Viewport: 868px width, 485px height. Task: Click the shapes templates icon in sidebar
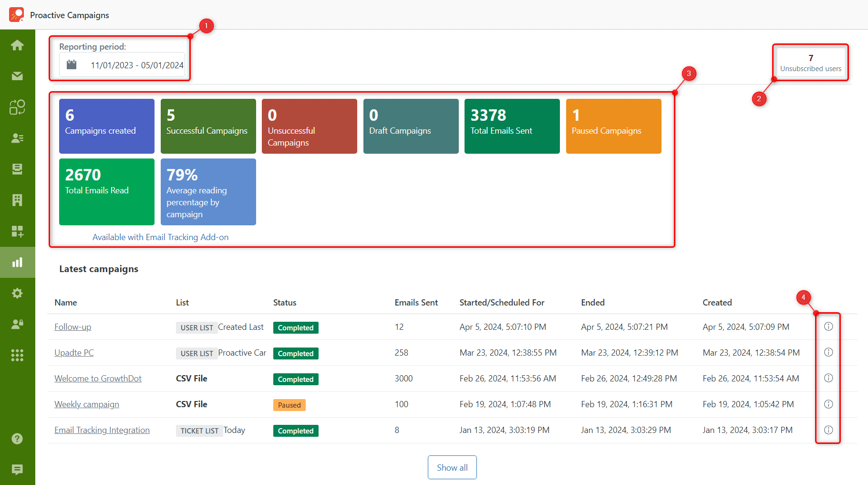tap(17, 107)
